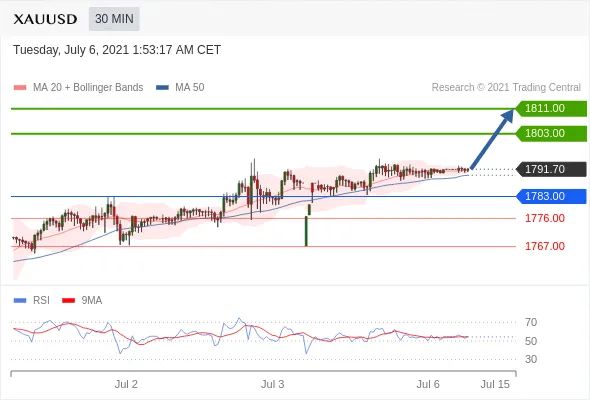The height and width of the screenshot is (401, 590).
Task: Click the 1803.00 green resistance price tag
Action: tap(550, 134)
